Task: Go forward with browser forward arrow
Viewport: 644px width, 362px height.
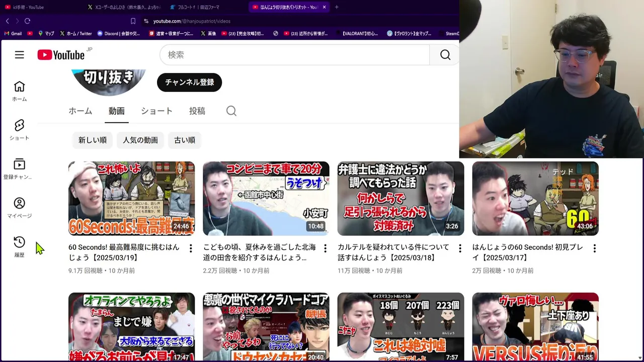Action: coord(17,21)
